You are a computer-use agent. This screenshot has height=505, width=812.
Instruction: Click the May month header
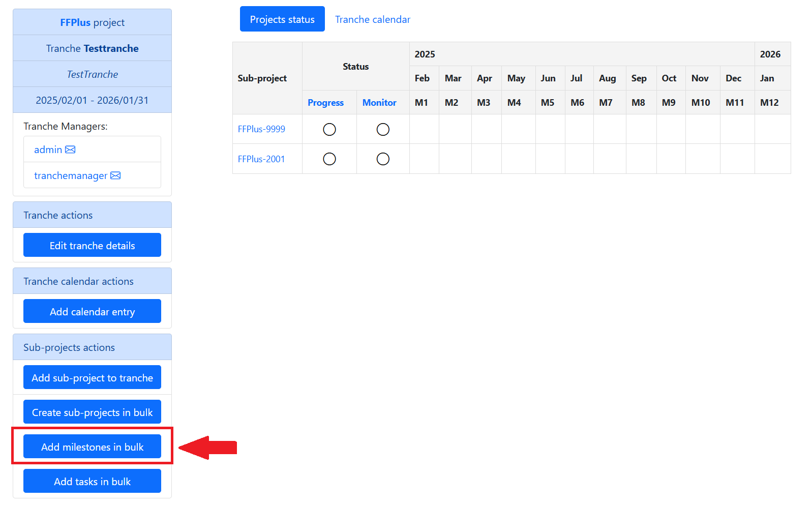tap(519, 78)
